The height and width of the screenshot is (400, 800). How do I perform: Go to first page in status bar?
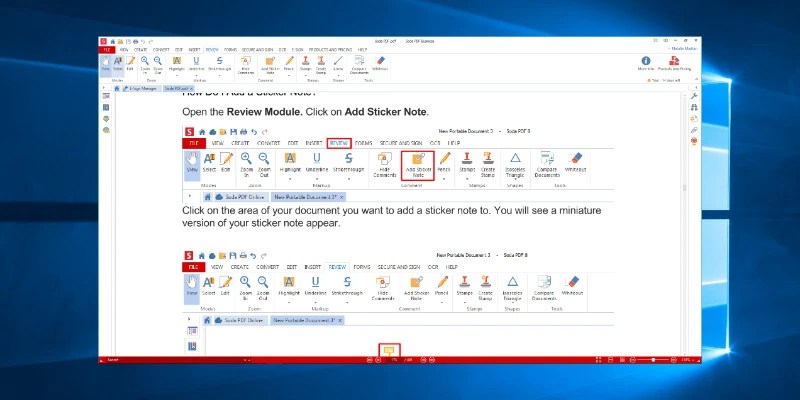point(369,360)
